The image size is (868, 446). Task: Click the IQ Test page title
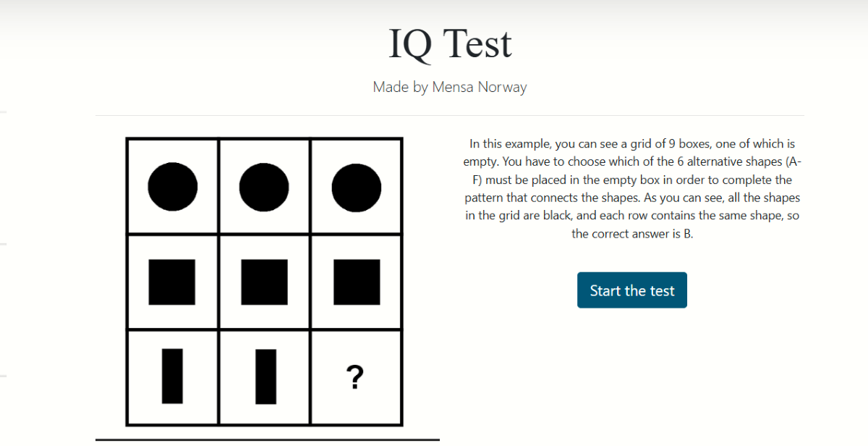pos(450,43)
